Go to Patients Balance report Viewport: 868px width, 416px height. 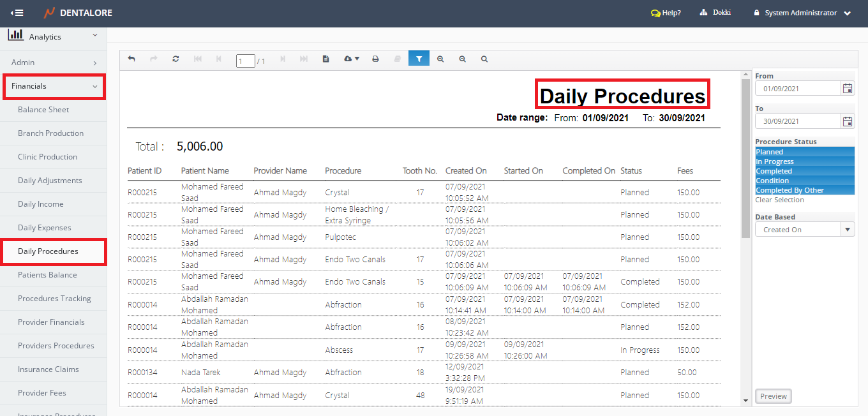[47, 275]
